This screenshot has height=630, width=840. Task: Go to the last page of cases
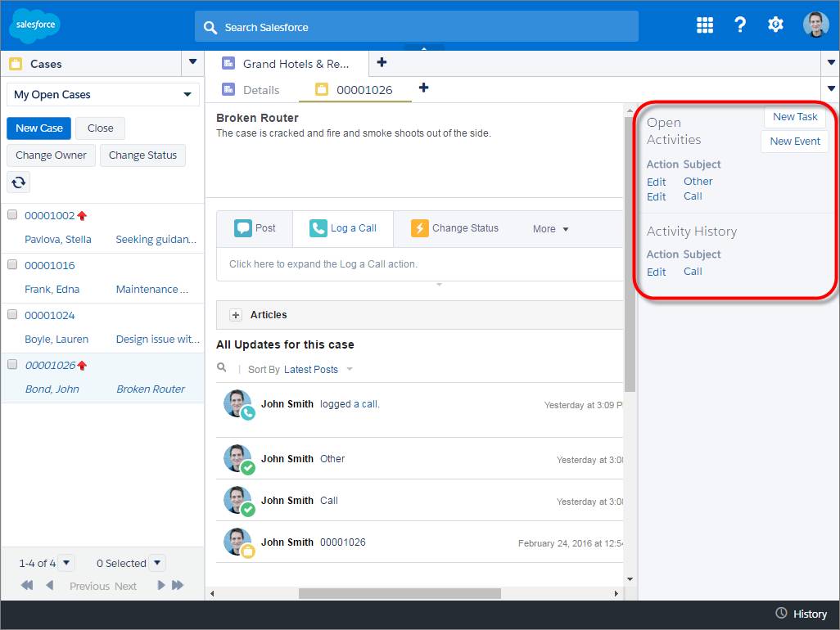point(178,585)
